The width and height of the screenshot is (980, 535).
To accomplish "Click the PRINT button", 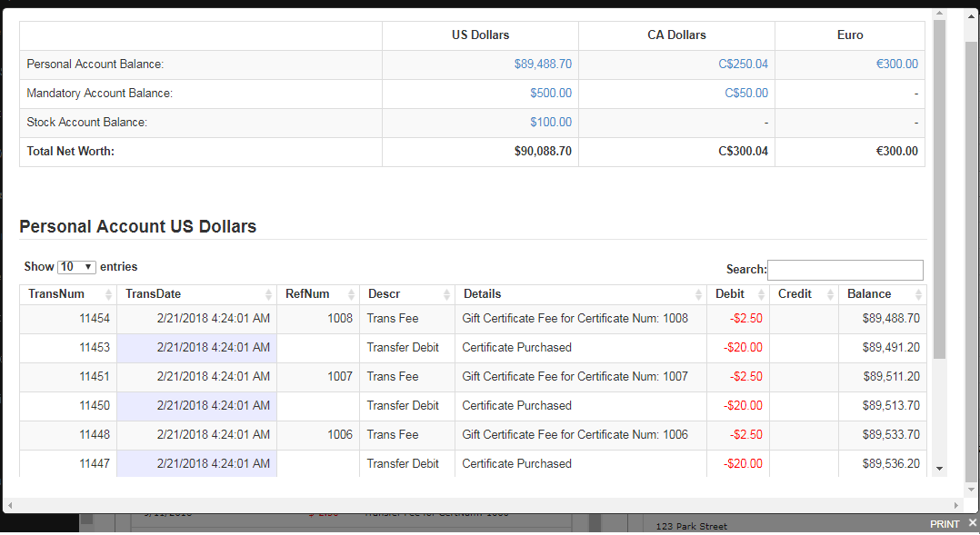I will 944,524.
